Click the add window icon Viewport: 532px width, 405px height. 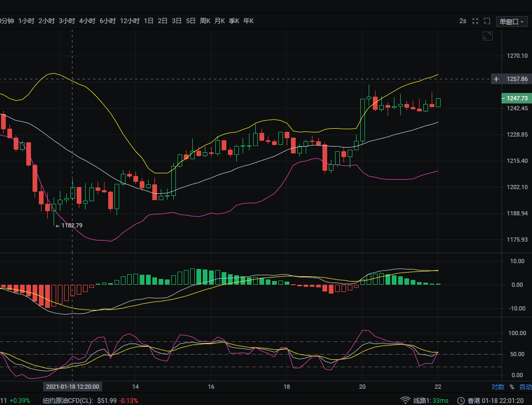click(x=487, y=21)
